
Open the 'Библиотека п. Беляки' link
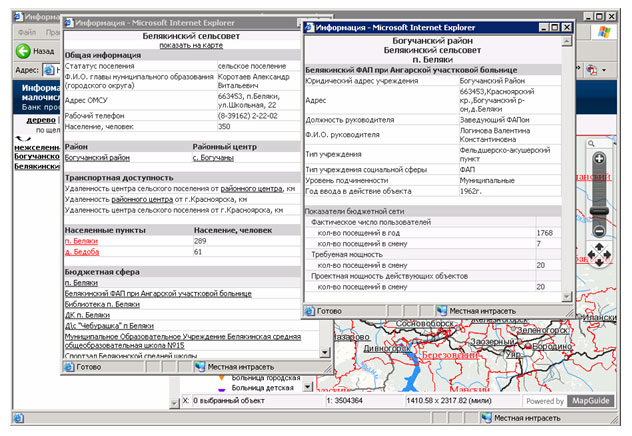click(102, 304)
